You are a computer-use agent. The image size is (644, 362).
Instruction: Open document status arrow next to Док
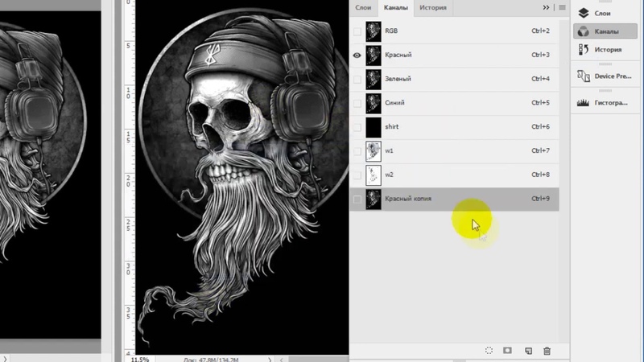tap(270, 360)
